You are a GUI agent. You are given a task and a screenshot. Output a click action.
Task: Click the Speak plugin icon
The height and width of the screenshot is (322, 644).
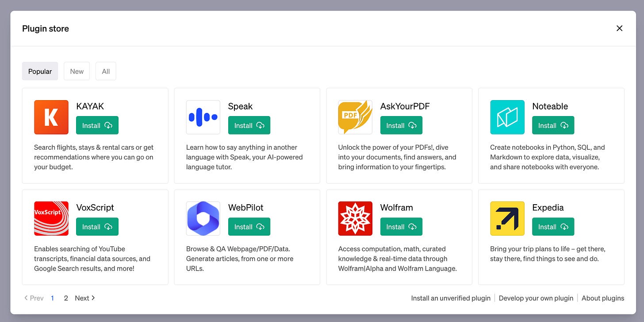coord(203,117)
